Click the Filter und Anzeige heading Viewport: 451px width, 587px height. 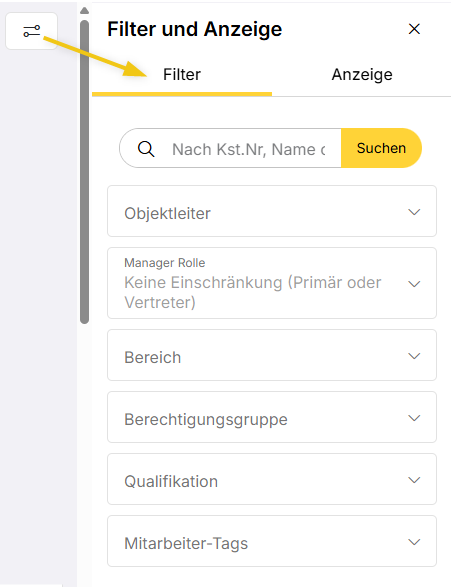coord(195,30)
